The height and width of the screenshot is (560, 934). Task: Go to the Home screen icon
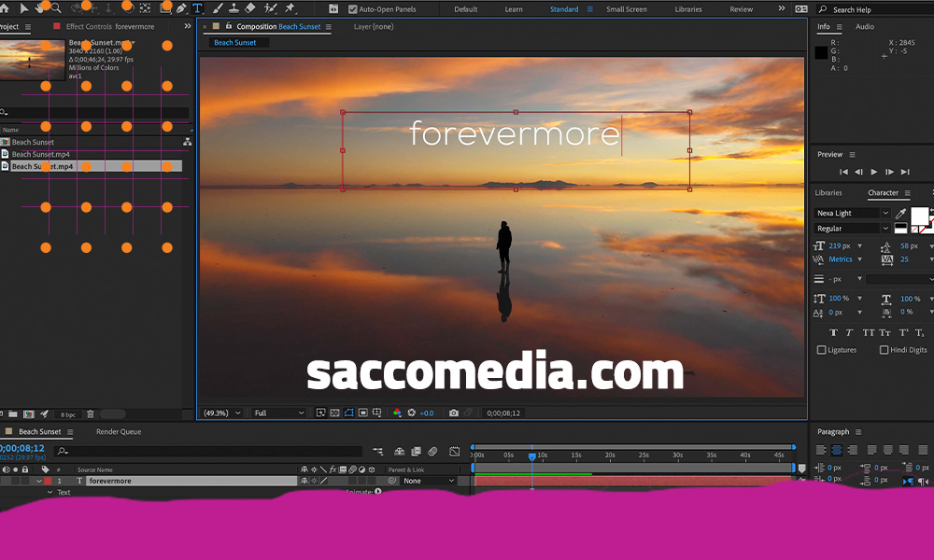(x=4, y=8)
